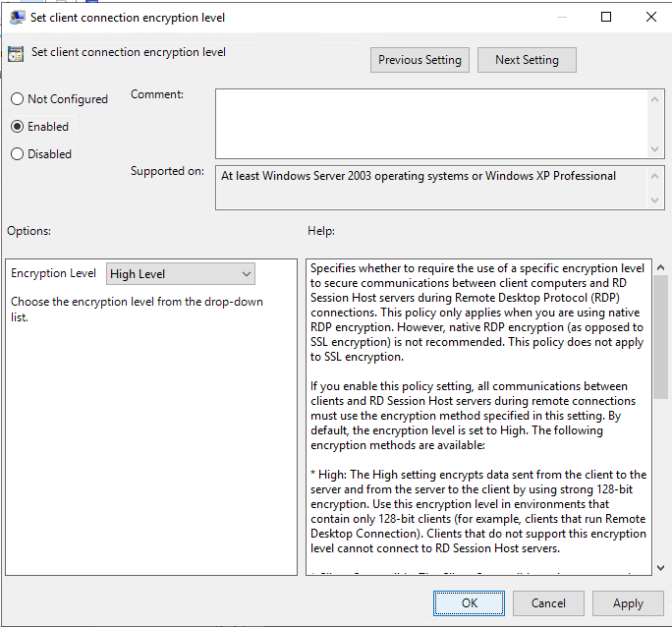672x627 pixels.
Task: Confirm with the OK button
Action: (x=469, y=603)
